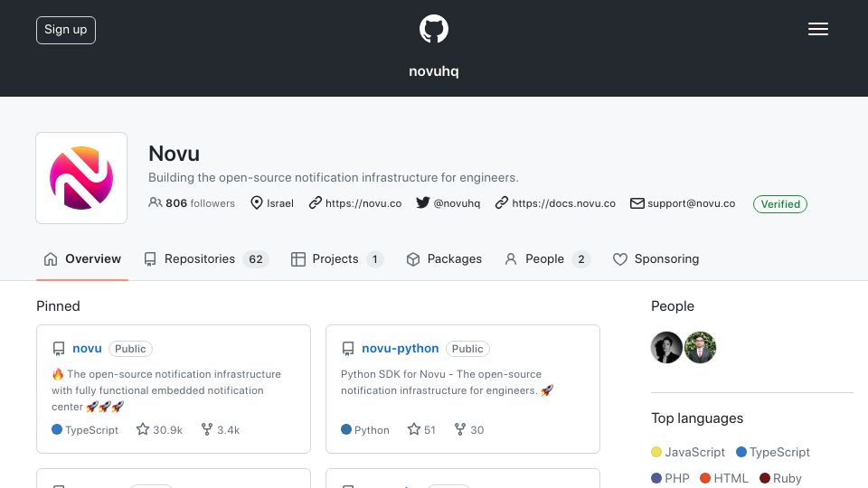Image resolution: width=868 pixels, height=488 pixels.
Task: Click the Top languages heading
Action: pos(697,418)
